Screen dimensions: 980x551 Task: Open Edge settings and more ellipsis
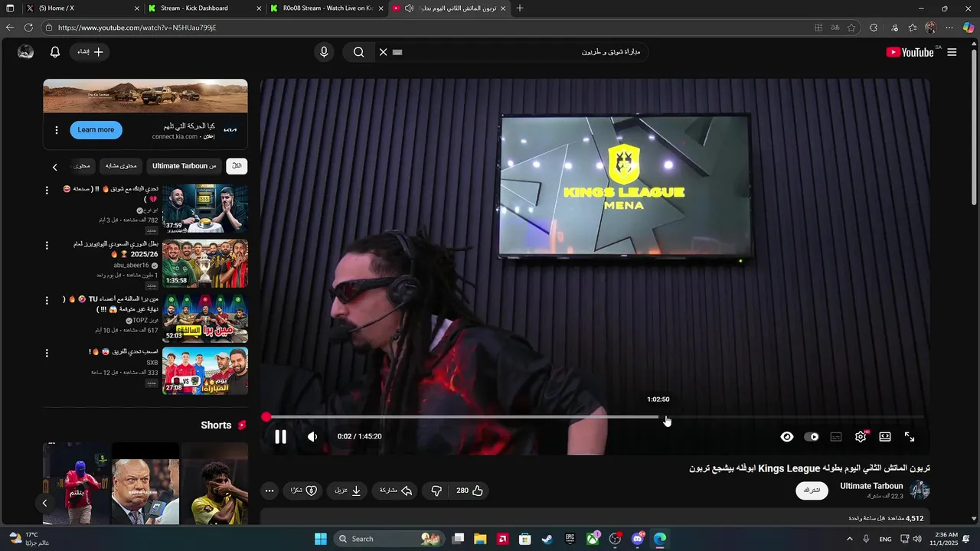click(x=949, y=28)
